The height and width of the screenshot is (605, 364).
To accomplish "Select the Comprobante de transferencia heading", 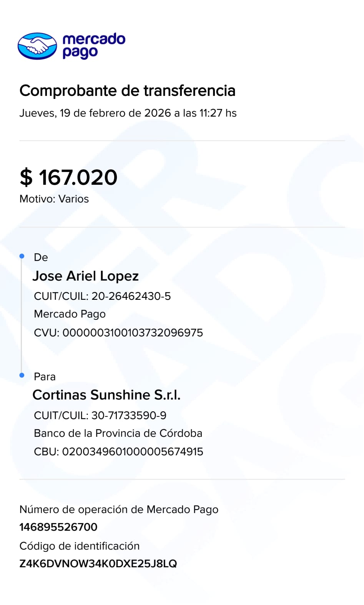I will (127, 91).
